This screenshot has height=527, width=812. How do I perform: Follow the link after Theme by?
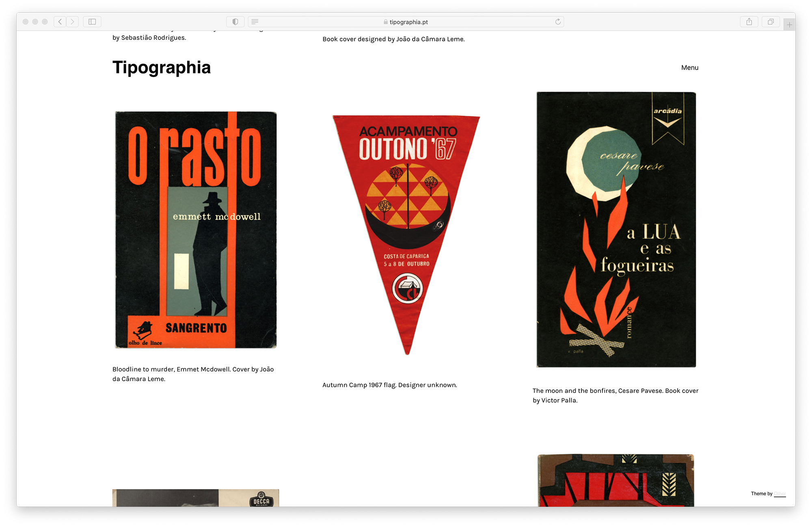pos(780,494)
